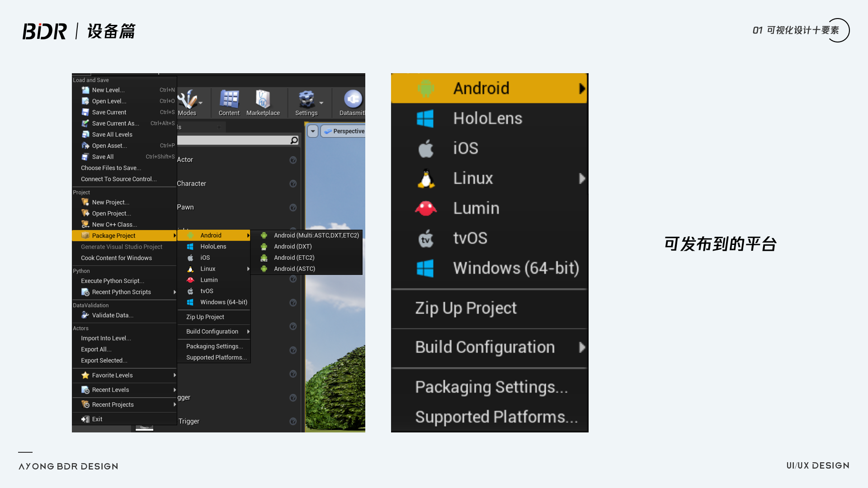Click the Exit door icon
This screenshot has width=868, height=488.
click(x=85, y=419)
